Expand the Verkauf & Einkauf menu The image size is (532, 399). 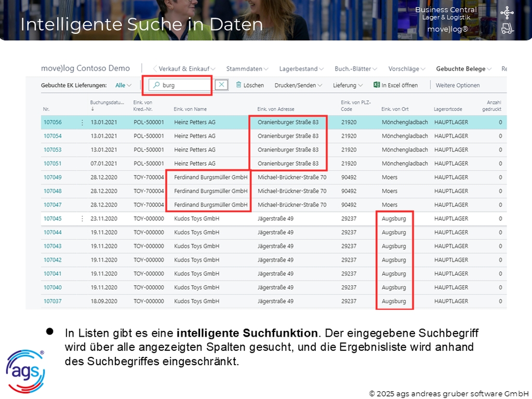(187, 69)
